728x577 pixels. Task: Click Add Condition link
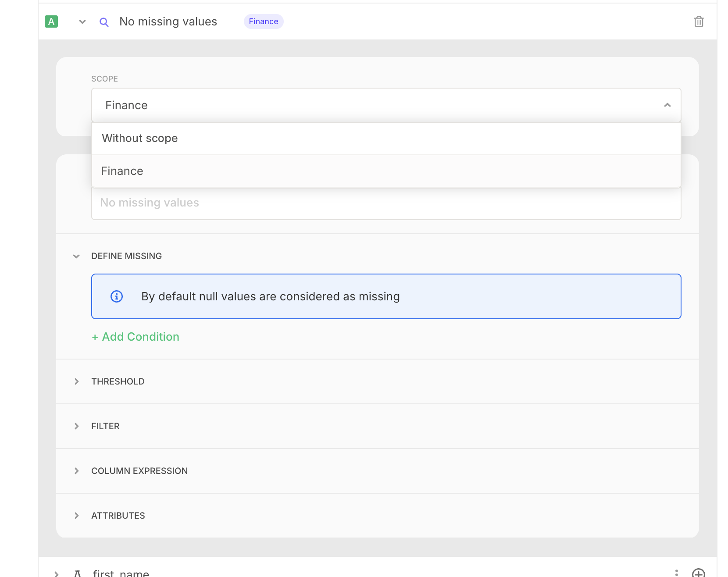click(x=136, y=337)
